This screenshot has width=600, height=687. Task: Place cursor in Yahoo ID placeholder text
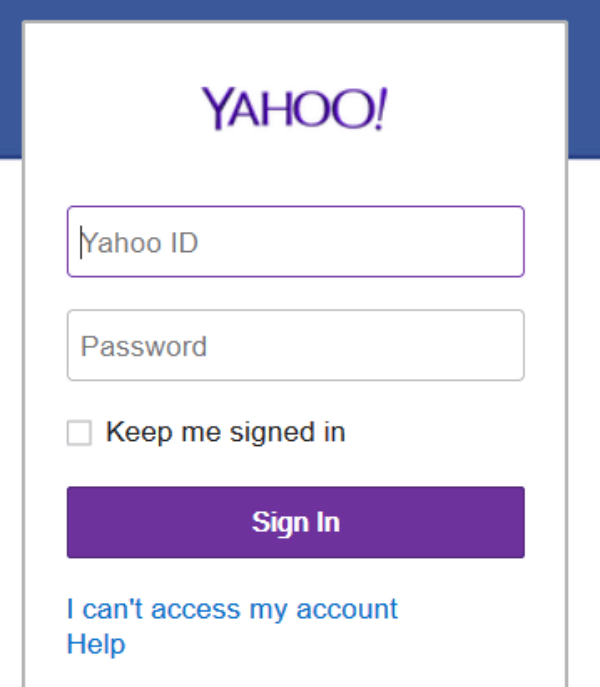(x=140, y=242)
